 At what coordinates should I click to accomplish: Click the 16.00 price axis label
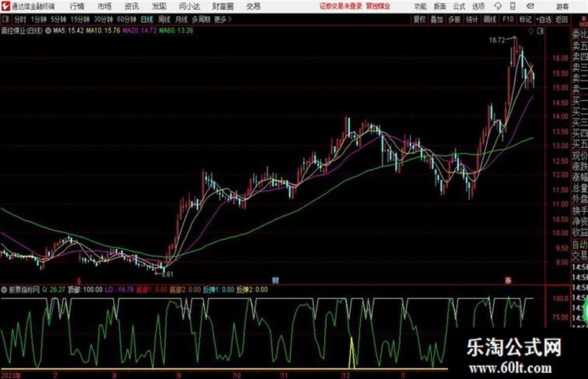(x=560, y=58)
